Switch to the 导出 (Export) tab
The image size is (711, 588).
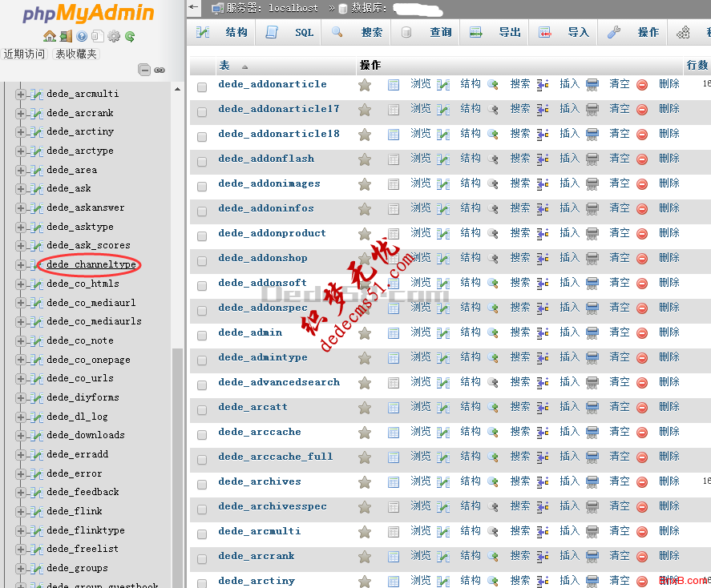point(494,32)
